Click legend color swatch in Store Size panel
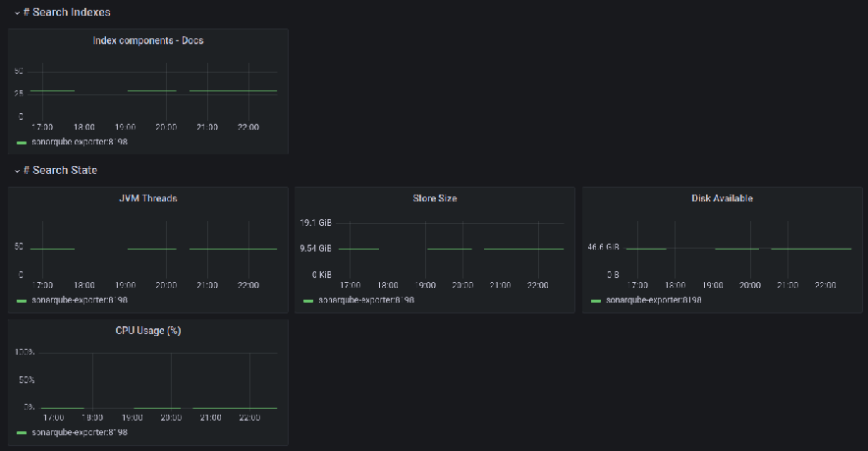This screenshot has width=868, height=451. click(308, 300)
